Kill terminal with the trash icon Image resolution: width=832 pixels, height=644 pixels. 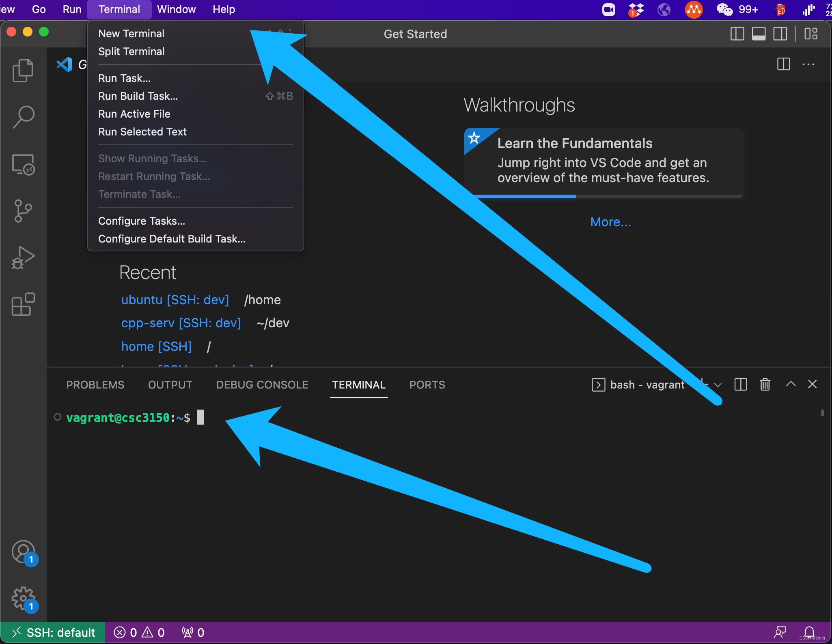[x=765, y=384]
